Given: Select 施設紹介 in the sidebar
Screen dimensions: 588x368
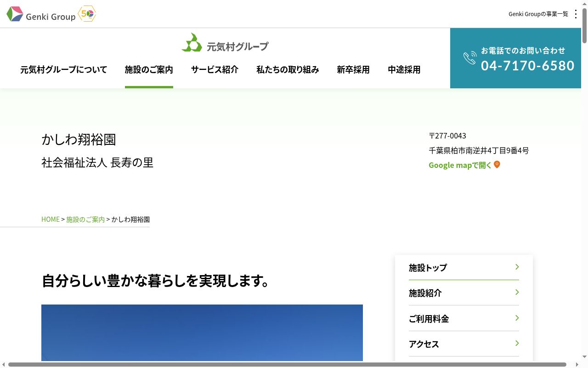Looking at the screenshot, I should pos(464,293).
